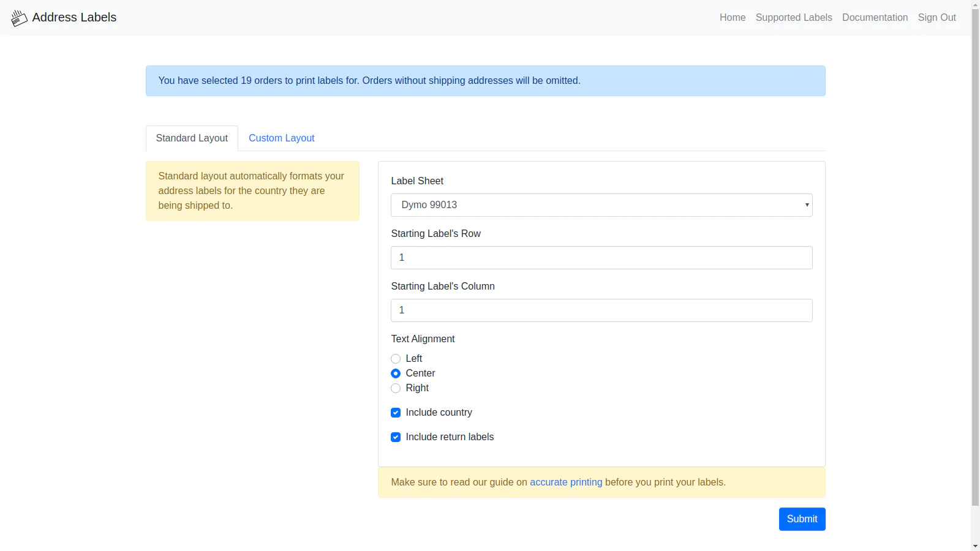Select Right text alignment

click(396, 388)
